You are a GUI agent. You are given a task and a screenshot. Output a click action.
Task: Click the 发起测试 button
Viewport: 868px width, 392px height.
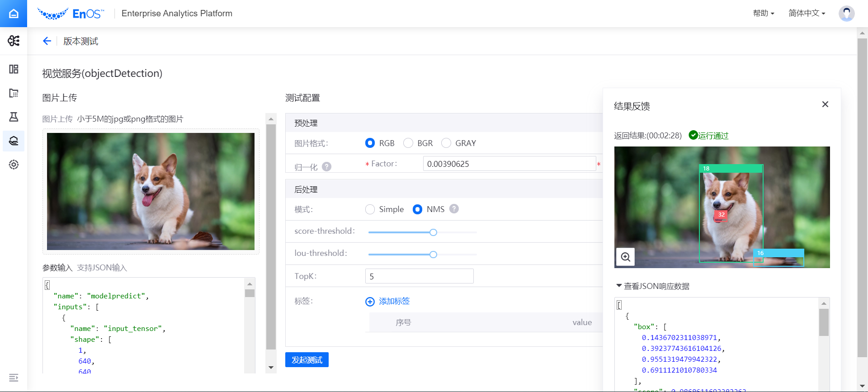pyautogui.click(x=307, y=360)
